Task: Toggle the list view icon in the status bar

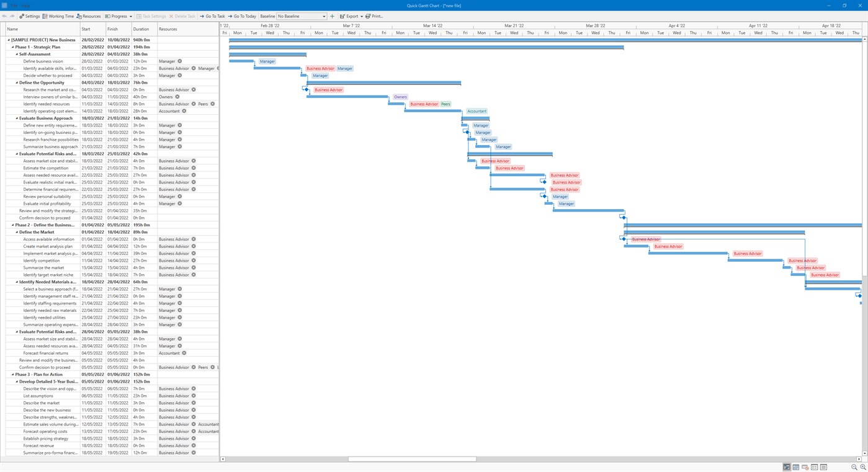Action: coord(814,467)
